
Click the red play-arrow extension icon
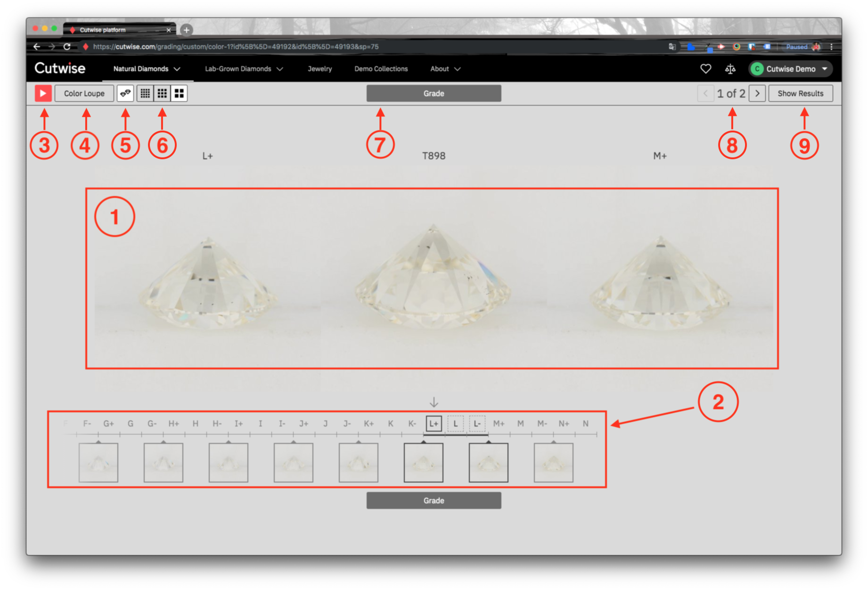(x=721, y=47)
